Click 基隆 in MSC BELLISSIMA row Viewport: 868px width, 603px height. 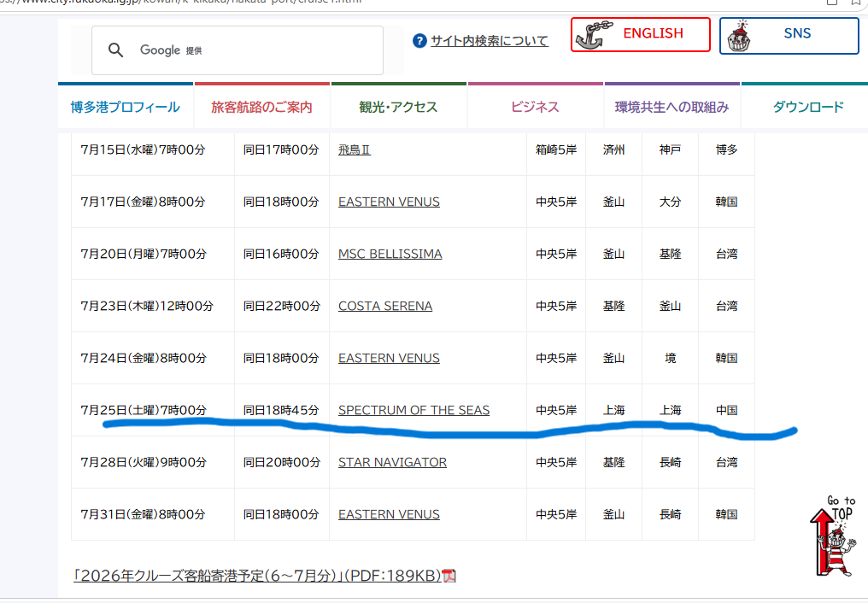671,254
